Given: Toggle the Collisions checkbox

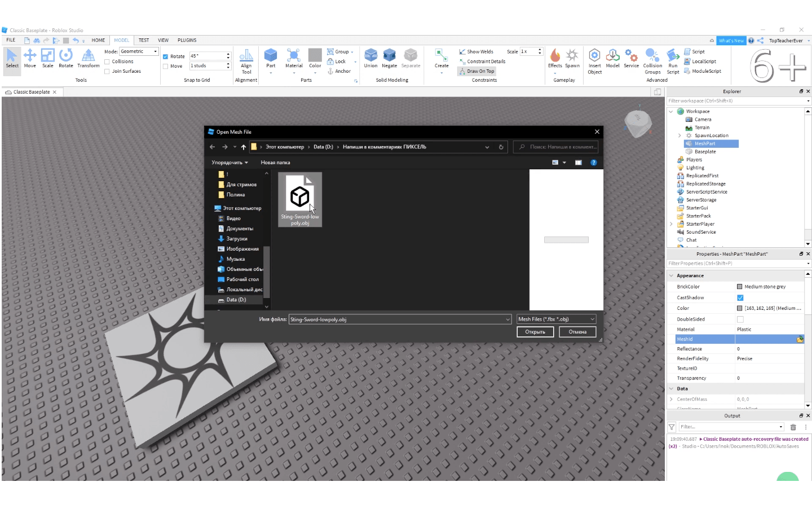Looking at the screenshot, I should coord(107,62).
